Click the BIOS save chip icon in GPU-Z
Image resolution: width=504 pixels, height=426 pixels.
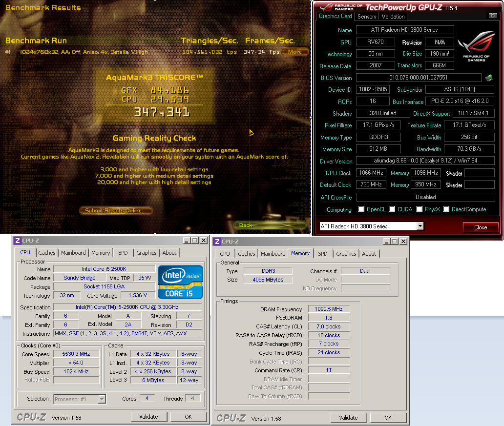[489, 78]
